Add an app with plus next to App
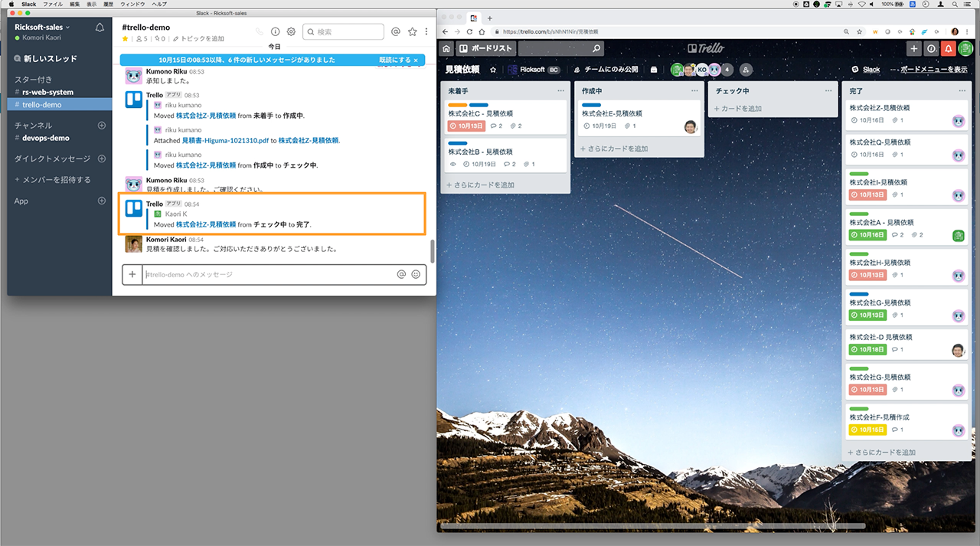 (102, 201)
